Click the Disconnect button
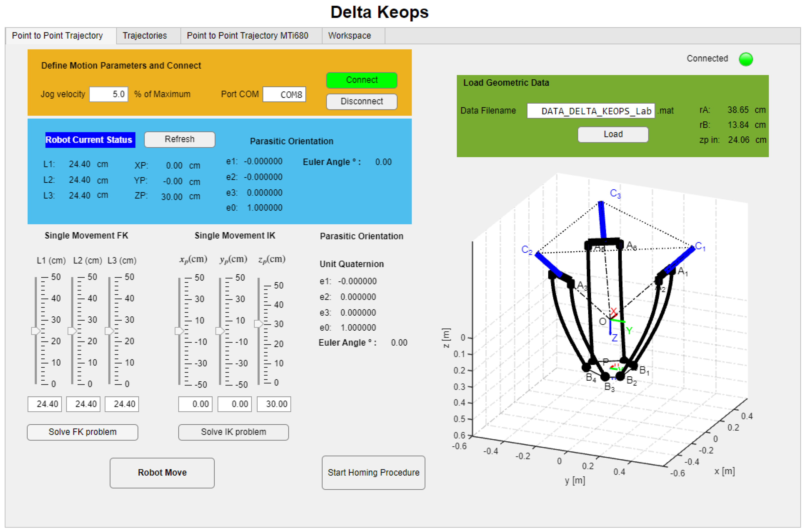Screen dimensions: 805x532 click(x=361, y=101)
